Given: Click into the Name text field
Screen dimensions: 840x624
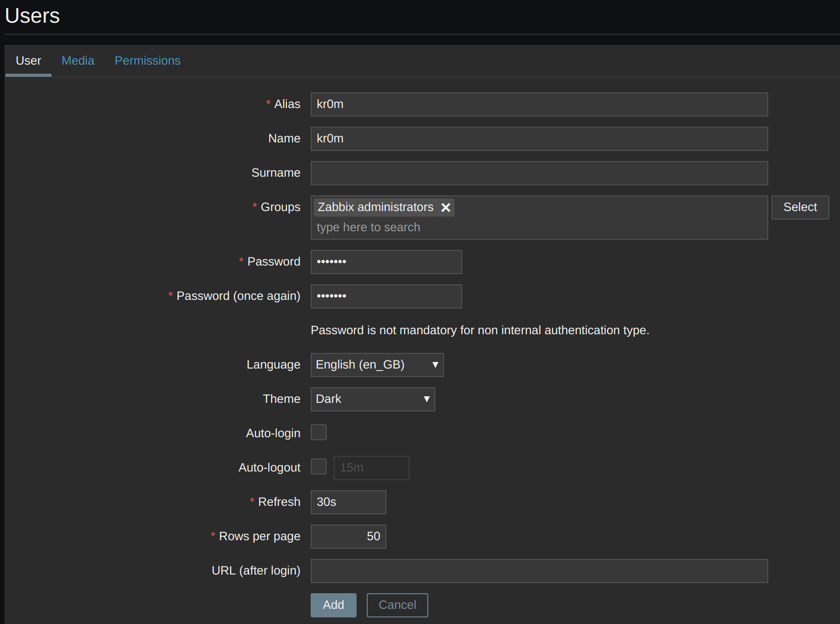Looking at the screenshot, I should 539,139.
